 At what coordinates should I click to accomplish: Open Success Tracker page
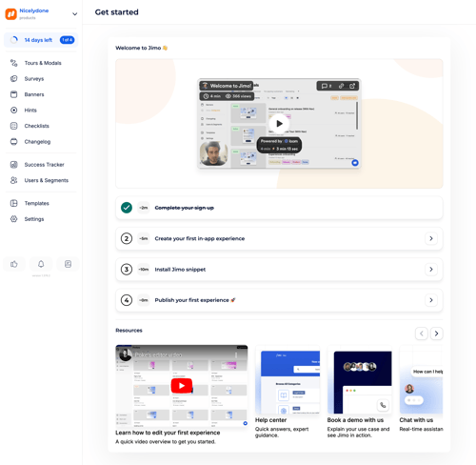[41, 165]
